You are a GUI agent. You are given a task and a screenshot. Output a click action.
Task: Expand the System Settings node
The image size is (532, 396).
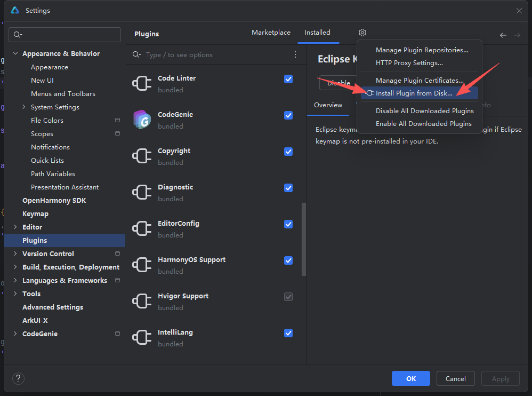click(x=24, y=107)
